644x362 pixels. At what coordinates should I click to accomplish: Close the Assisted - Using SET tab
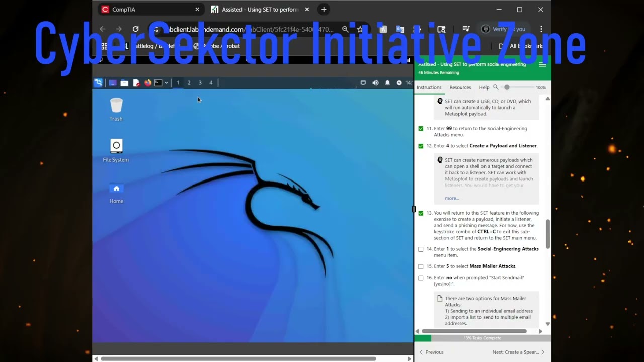pyautogui.click(x=307, y=9)
